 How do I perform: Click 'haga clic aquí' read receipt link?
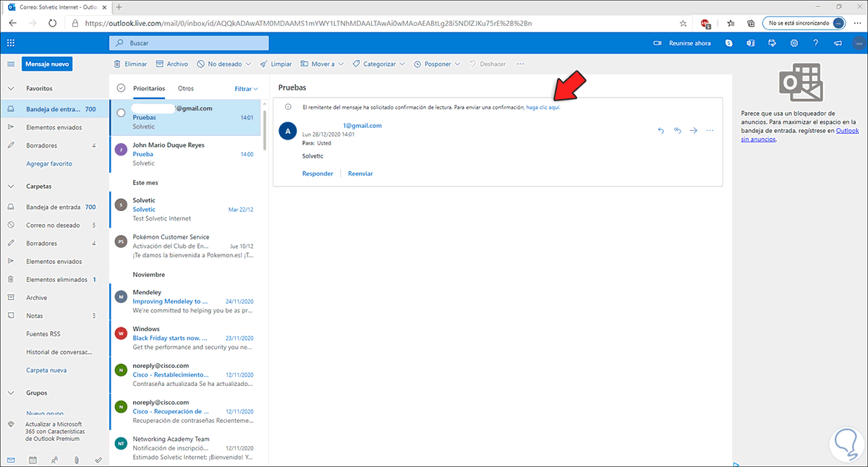point(543,107)
